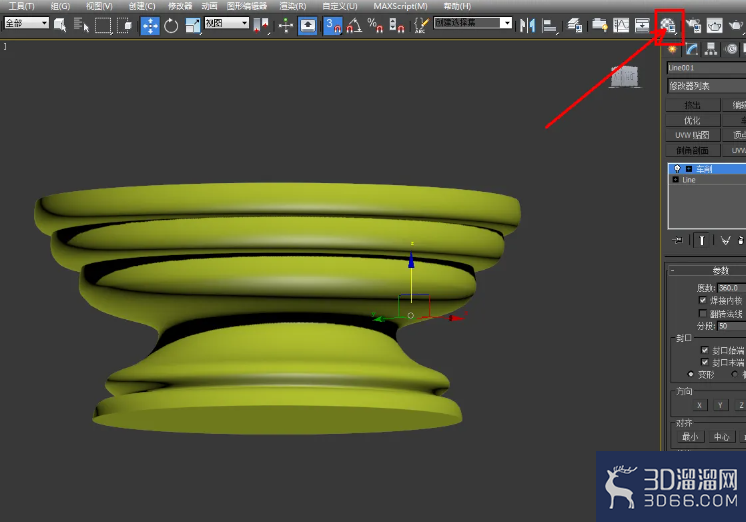Toggle Show End Result button
The image size is (746, 522).
click(x=701, y=240)
